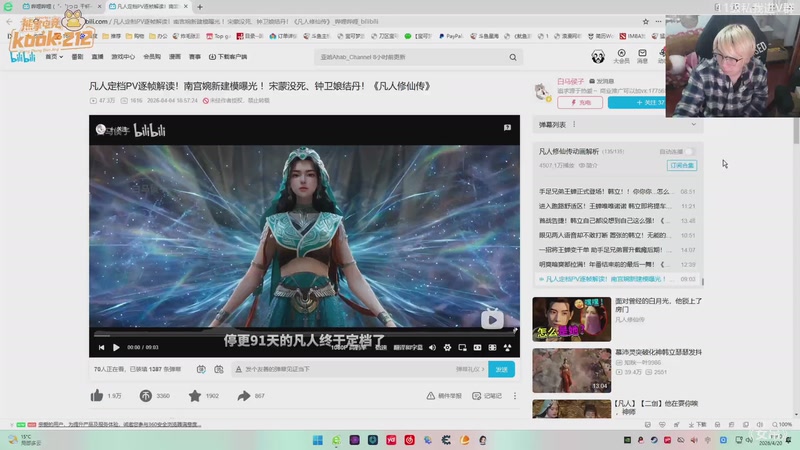Open 大会员 membership icon
Image resolution: width=800 pixels, height=450 pixels.
pyautogui.click(x=621, y=56)
